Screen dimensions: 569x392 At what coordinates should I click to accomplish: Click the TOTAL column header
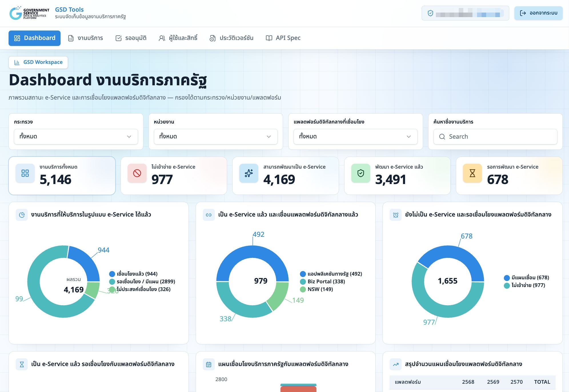click(x=542, y=382)
